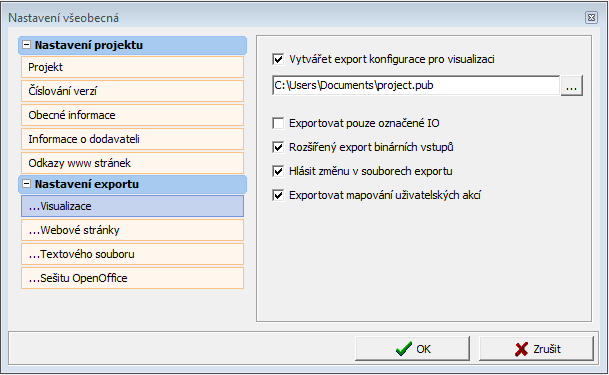Select the Visualizace export item
The width and height of the screenshot is (609, 375).
pos(132,206)
